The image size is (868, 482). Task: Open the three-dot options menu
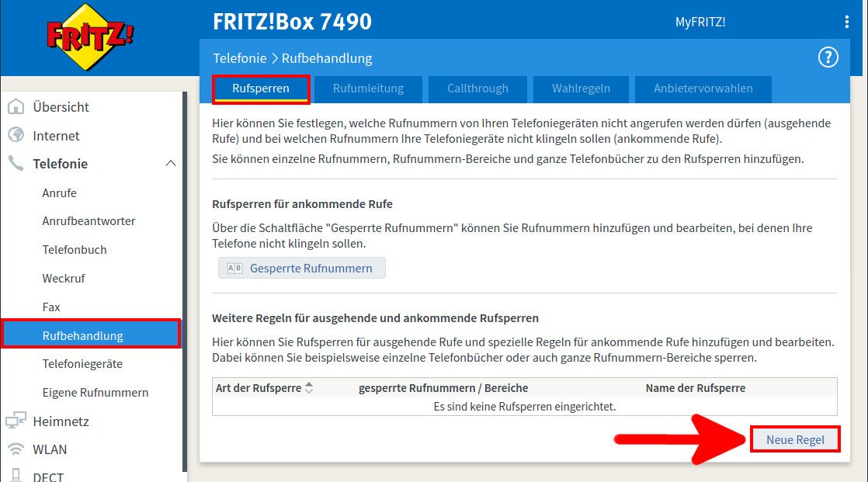coord(846,22)
